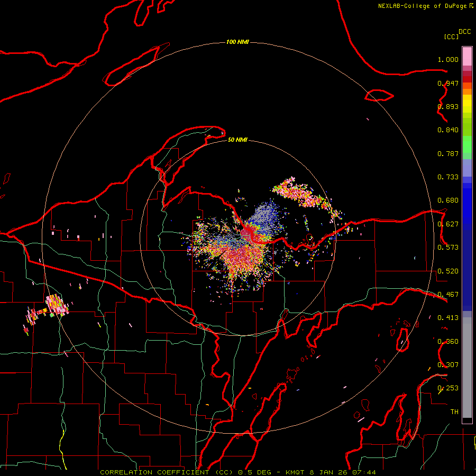This screenshot has height=476, width=476.
Task: Click the 0.413 scale value
Action: pyautogui.click(x=448, y=318)
